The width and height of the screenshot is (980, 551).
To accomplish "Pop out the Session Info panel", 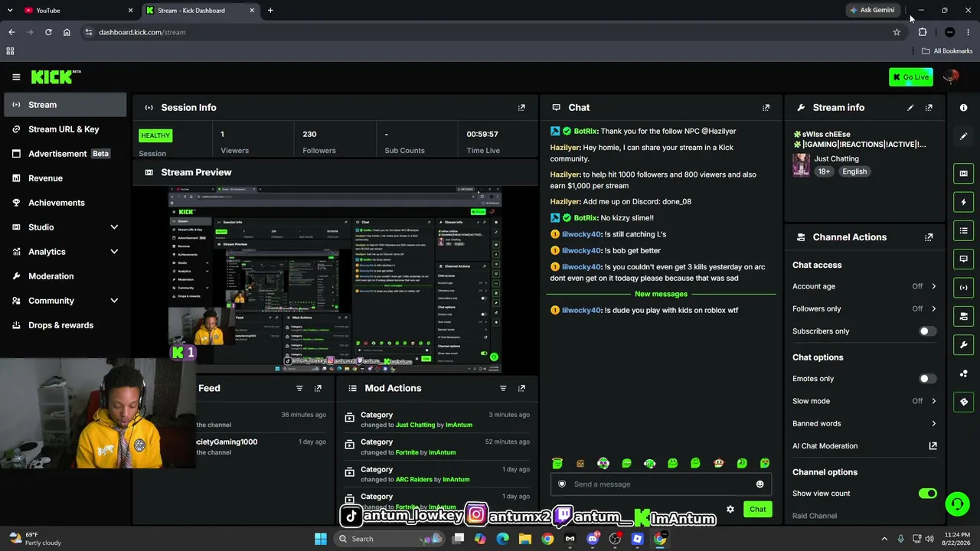I will point(521,108).
